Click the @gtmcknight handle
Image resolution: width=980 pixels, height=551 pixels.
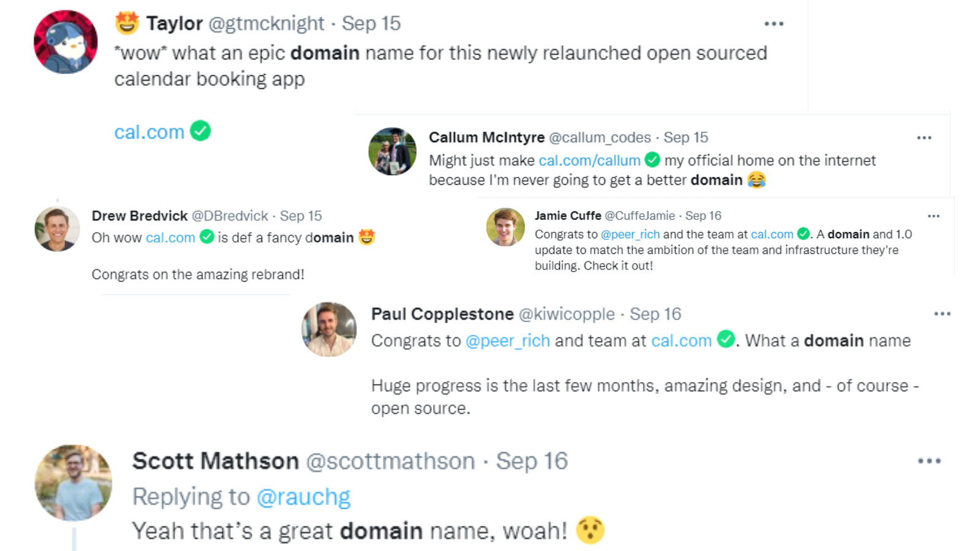coord(266,23)
